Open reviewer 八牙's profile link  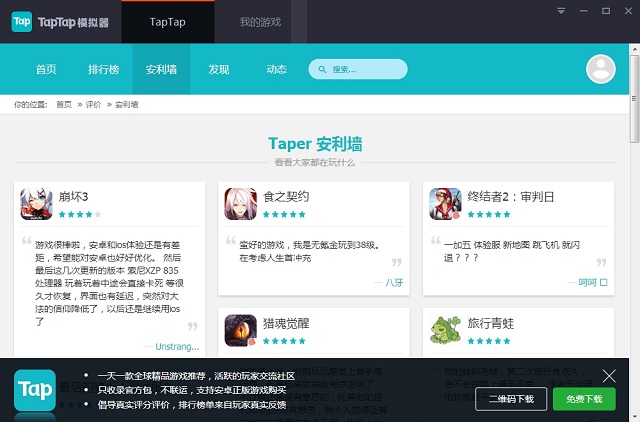[x=394, y=282]
